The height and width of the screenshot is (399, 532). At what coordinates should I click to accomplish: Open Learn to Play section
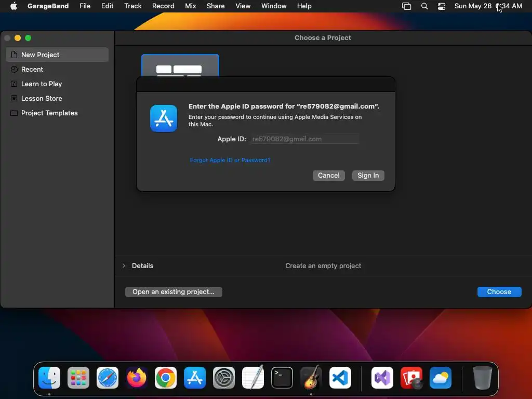tap(57, 84)
